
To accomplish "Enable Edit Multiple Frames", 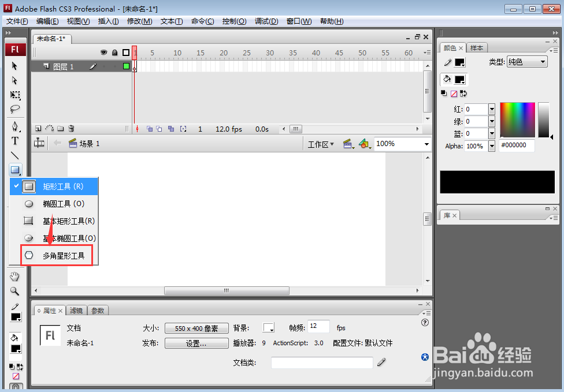I will tap(171, 129).
